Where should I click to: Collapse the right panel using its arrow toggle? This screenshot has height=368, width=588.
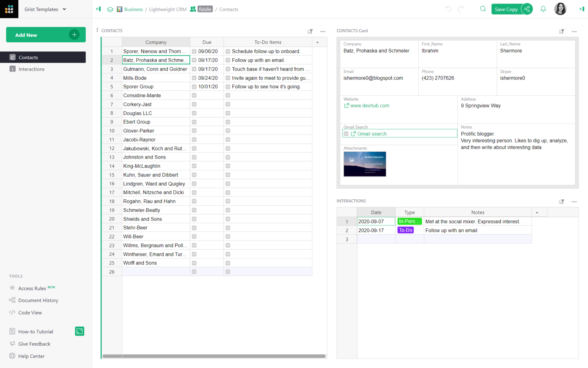click(x=582, y=9)
